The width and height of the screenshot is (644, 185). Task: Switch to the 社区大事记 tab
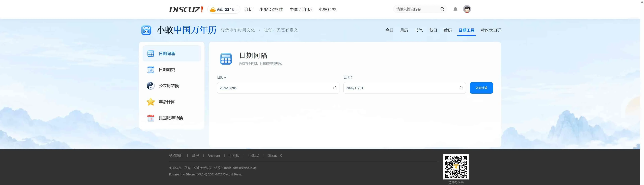coord(491,30)
